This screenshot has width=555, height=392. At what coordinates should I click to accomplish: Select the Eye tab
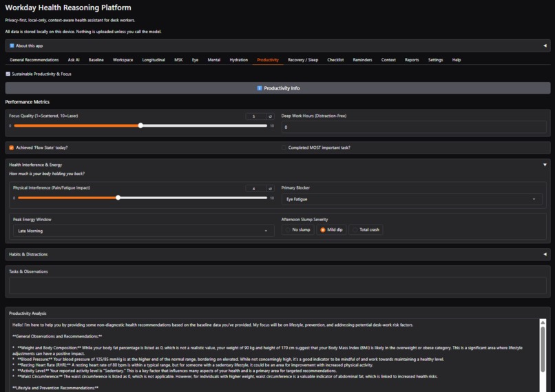click(195, 60)
